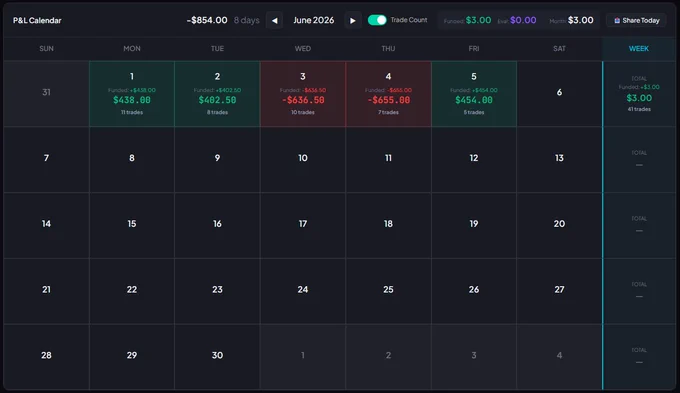Select June 18 in the calendar
680x393 pixels.
click(388, 226)
